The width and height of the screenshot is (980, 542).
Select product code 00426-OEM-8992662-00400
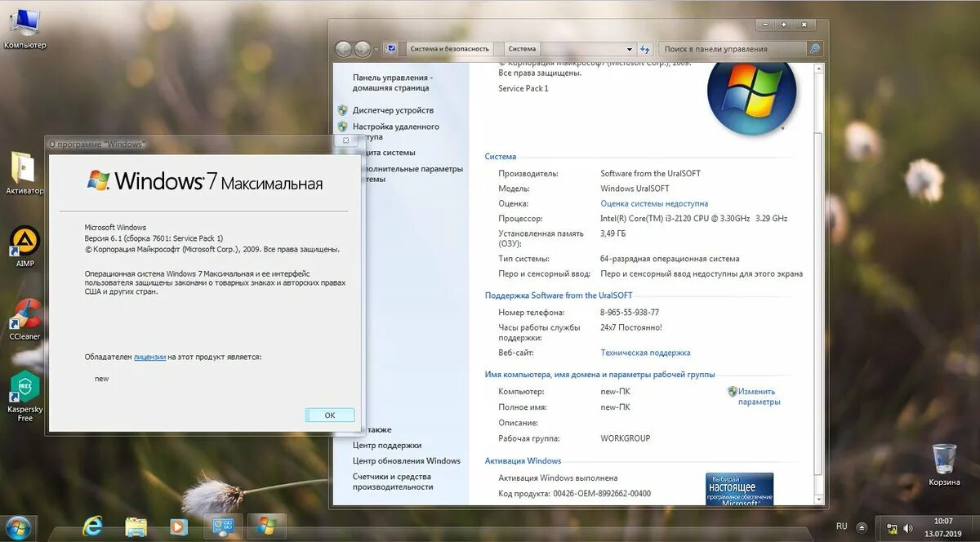coord(602,494)
